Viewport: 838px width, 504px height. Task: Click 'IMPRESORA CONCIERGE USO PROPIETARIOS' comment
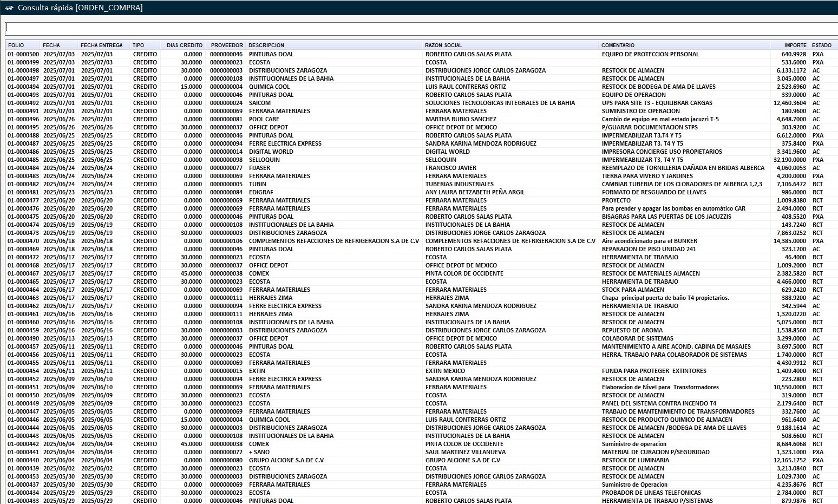point(662,152)
